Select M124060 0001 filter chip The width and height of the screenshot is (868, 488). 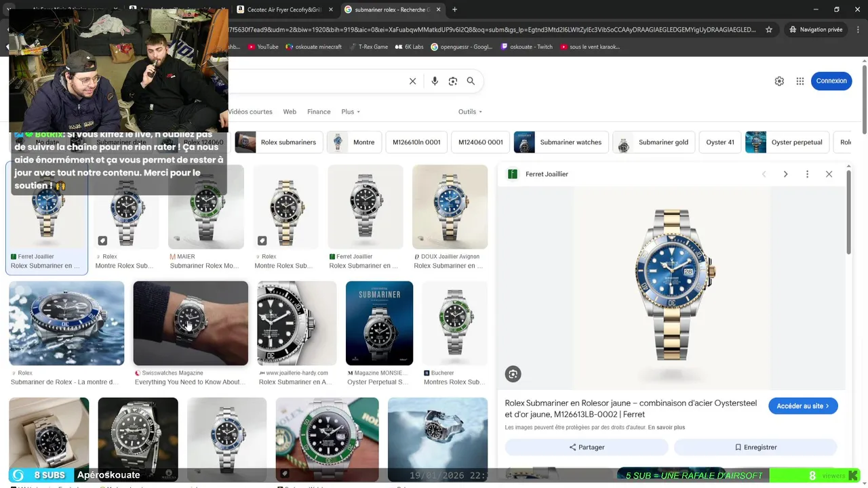480,142
